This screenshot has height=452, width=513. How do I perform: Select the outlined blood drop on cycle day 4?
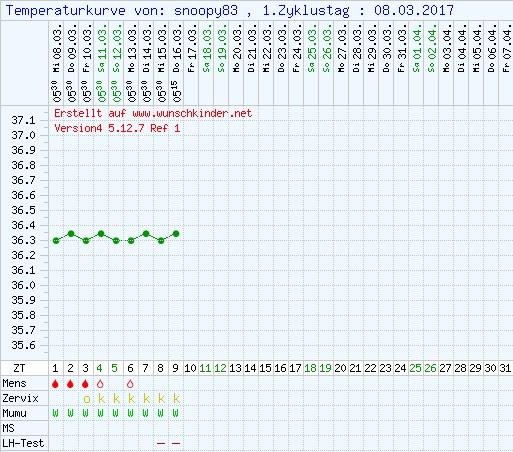pyautogui.click(x=100, y=384)
